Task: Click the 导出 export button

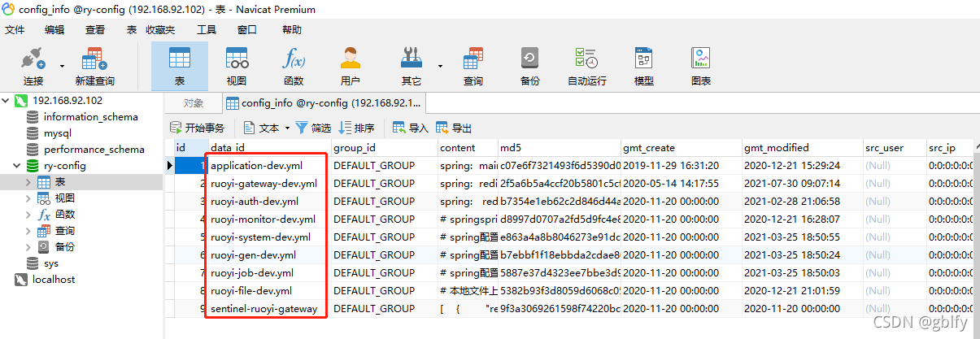Action: pos(454,128)
